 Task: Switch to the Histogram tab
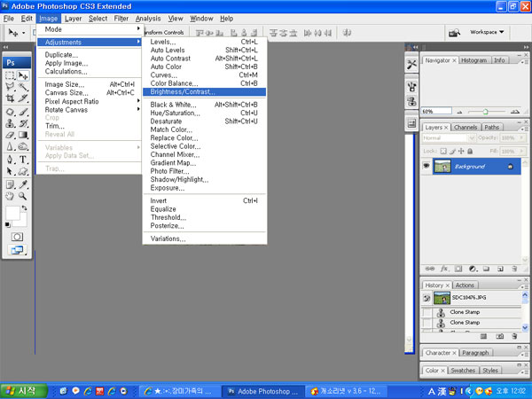click(474, 60)
